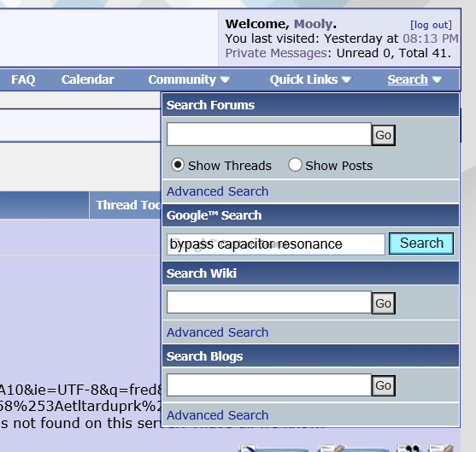
Task: Select the Show Posts radio button
Action: (x=295, y=165)
